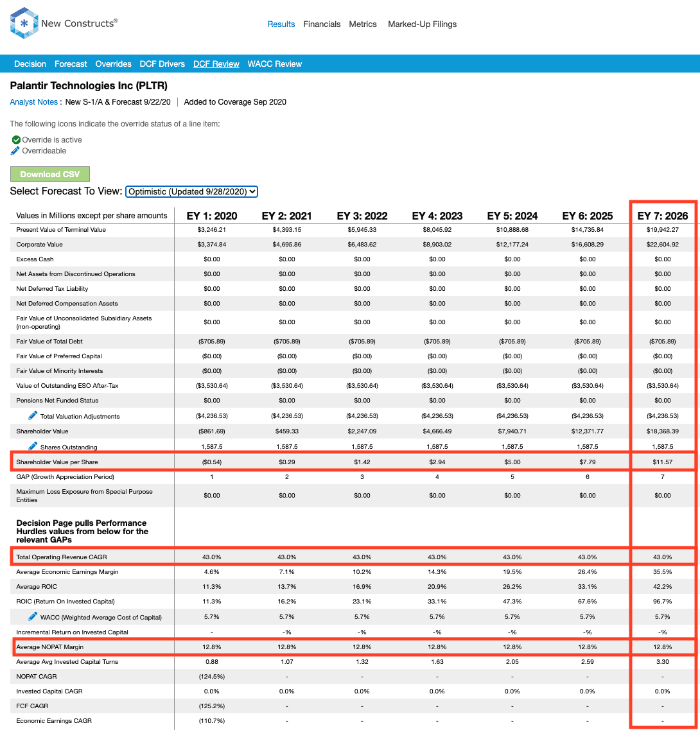Click Fair Value of Total Debt label

(49, 342)
